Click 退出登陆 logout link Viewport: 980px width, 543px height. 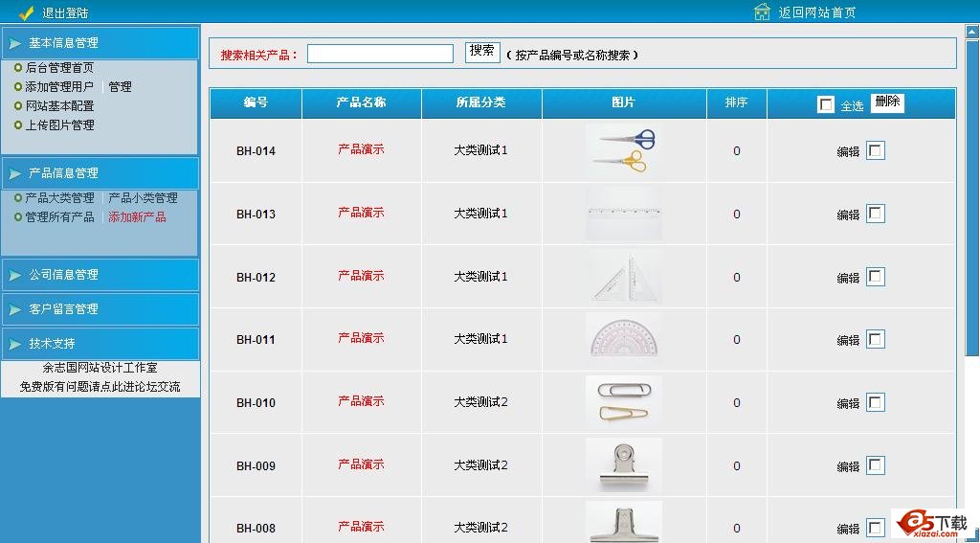pos(66,12)
